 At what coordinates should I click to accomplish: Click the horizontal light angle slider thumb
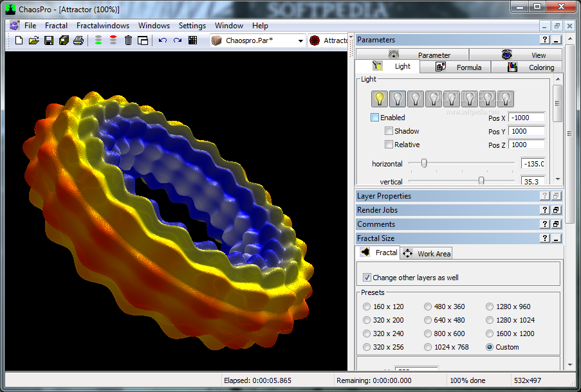click(424, 163)
